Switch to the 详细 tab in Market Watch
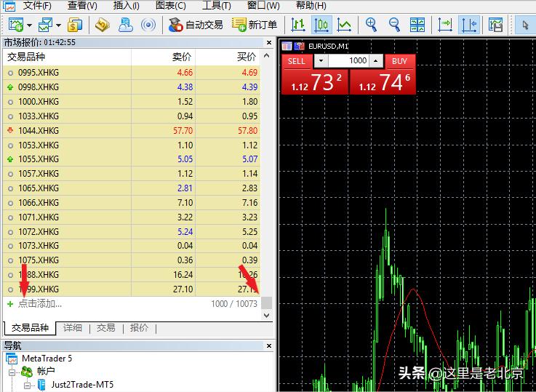The image size is (536, 392). click(73, 328)
